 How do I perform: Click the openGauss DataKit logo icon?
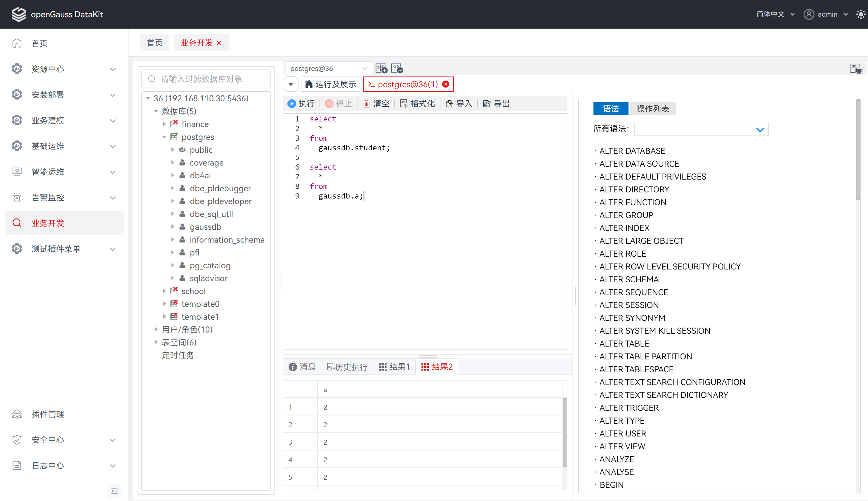[x=19, y=14]
